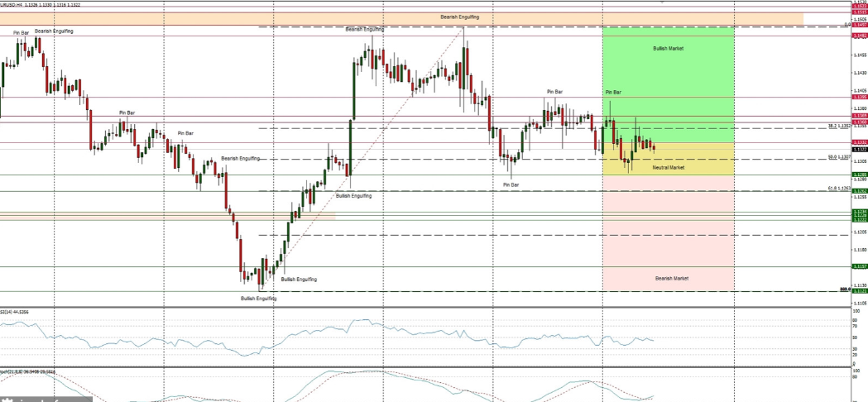
Task: Click Pin Bar label inside green Bullish zone
Action: click(613, 92)
